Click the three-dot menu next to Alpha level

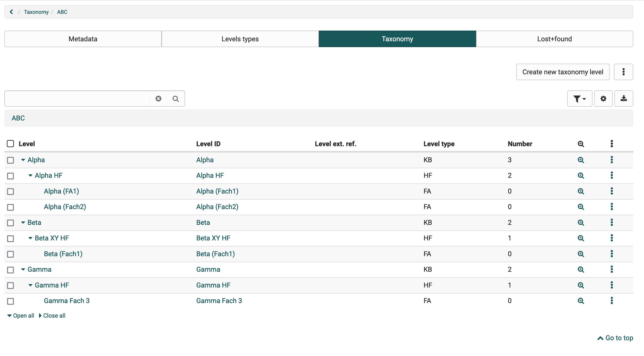612,160
